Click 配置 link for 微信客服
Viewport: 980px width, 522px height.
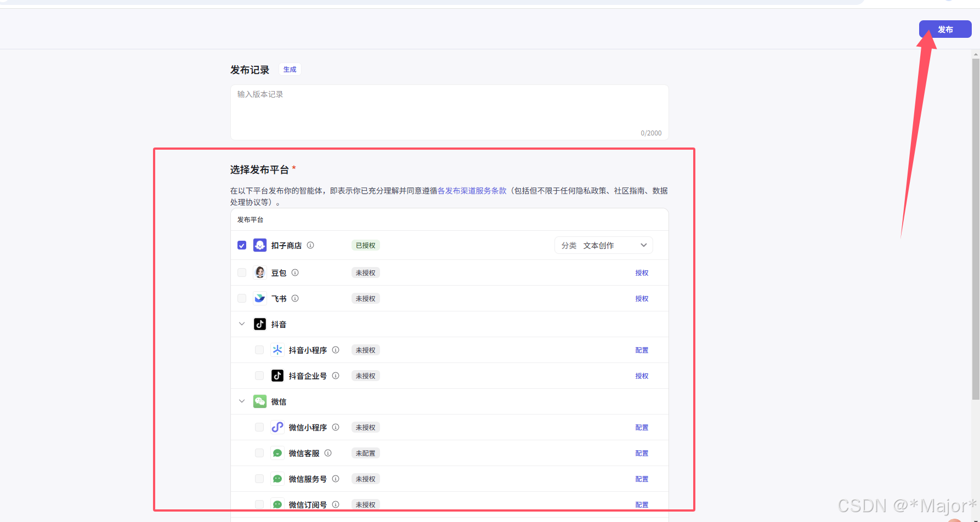[x=642, y=453]
